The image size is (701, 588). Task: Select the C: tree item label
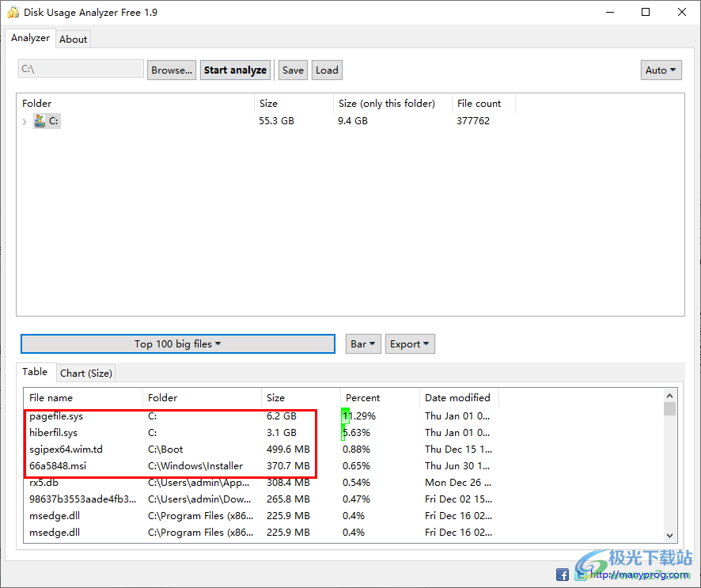point(53,121)
